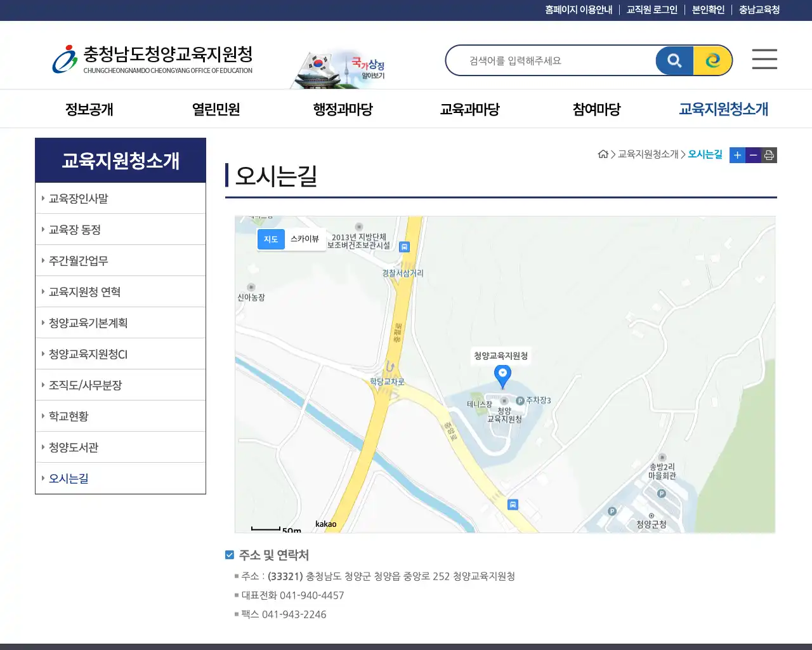Click 충남교육청 top link
The image size is (812, 650).
759,10
